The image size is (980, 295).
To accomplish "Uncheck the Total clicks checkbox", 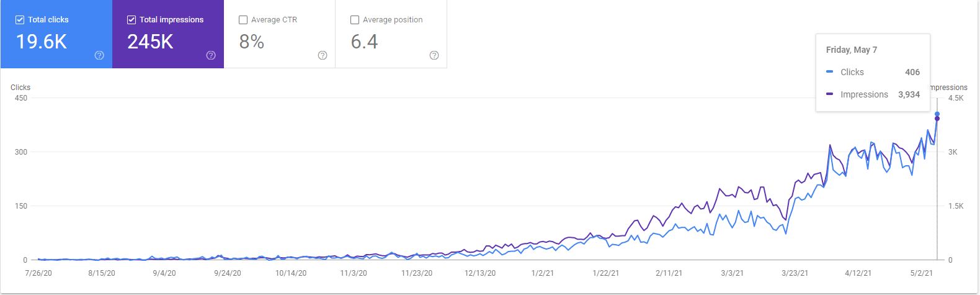I will [20, 20].
